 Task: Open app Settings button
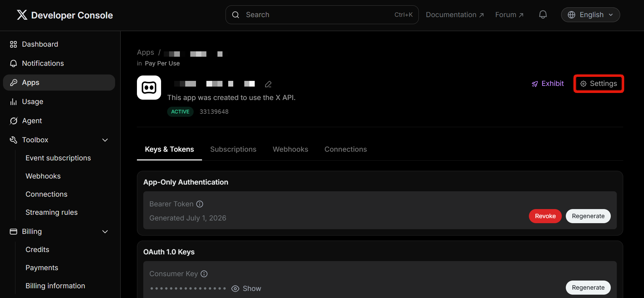tap(599, 84)
